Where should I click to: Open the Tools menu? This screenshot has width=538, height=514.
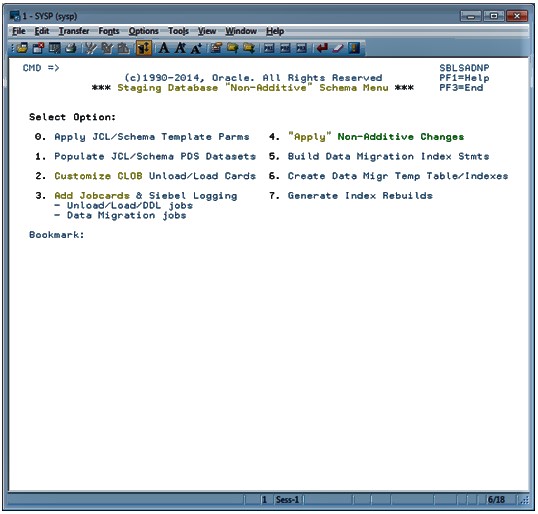[x=178, y=31]
